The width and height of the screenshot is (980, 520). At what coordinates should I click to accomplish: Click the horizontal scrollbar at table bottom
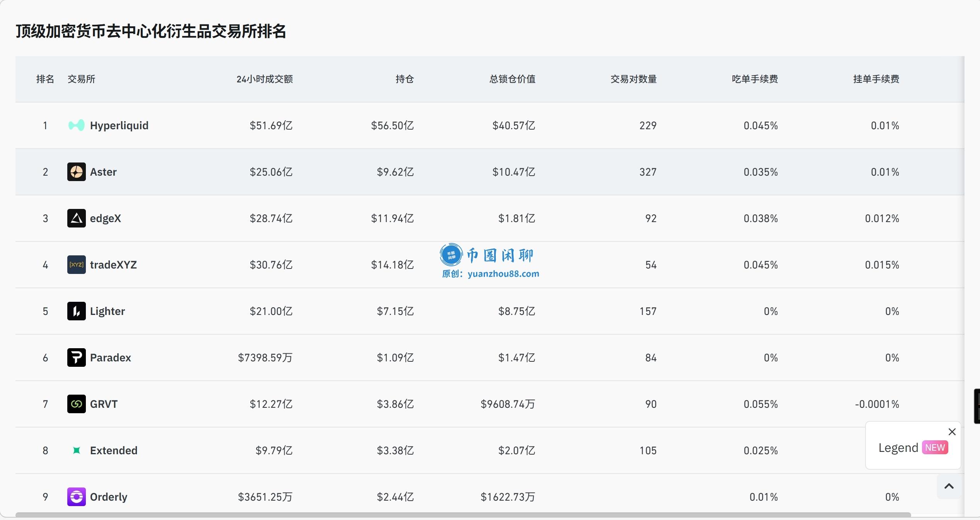click(x=463, y=515)
